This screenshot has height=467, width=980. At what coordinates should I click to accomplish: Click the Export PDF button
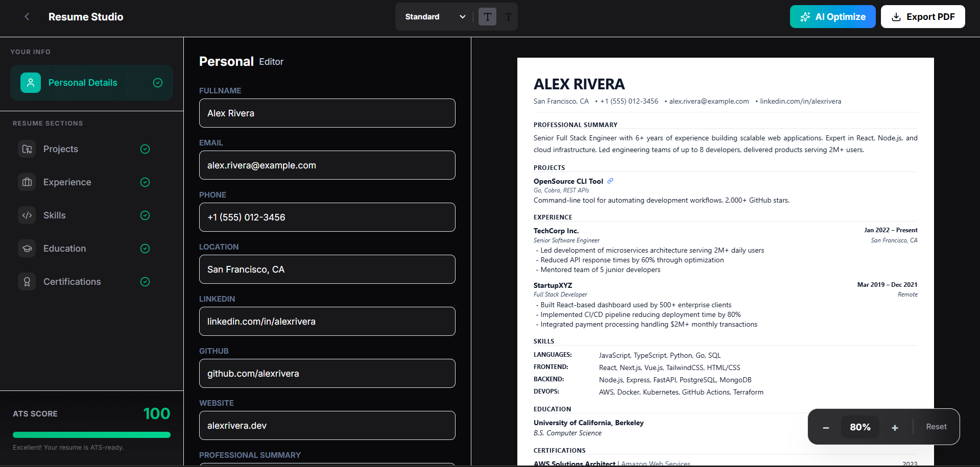click(x=923, y=17)
